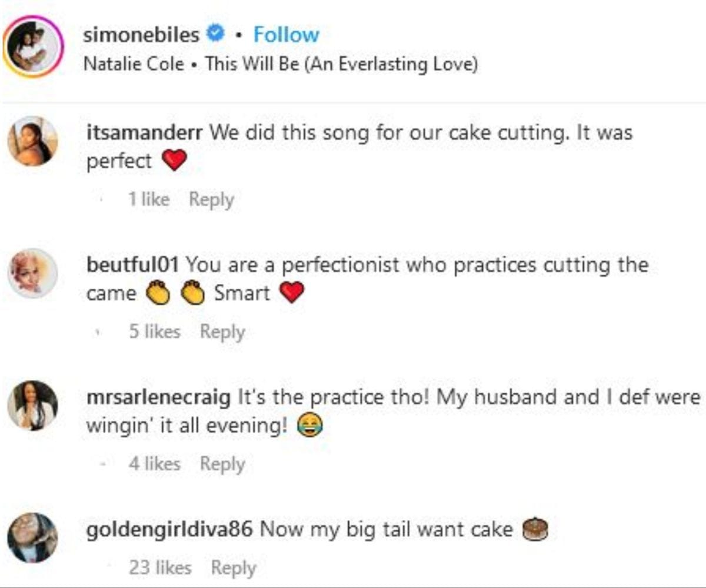Reply to itsamanderr's comment
This screenshot has height=588, width=706.
click(x=211, y=199)
